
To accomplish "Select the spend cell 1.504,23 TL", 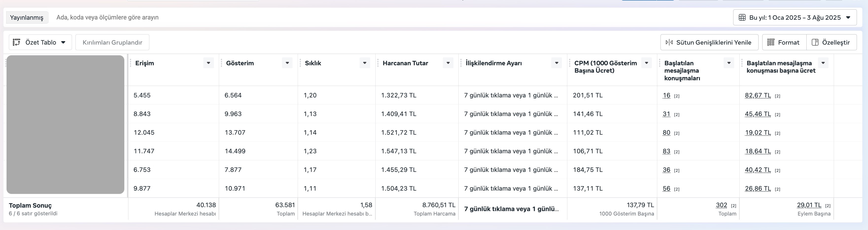I will point(399,189).
